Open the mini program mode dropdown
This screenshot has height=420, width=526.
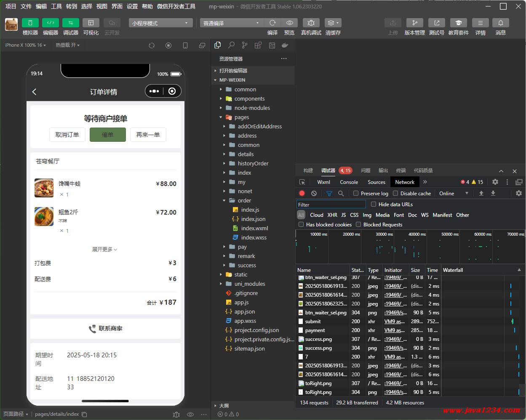pyautogui.click(x=160, y=23)
